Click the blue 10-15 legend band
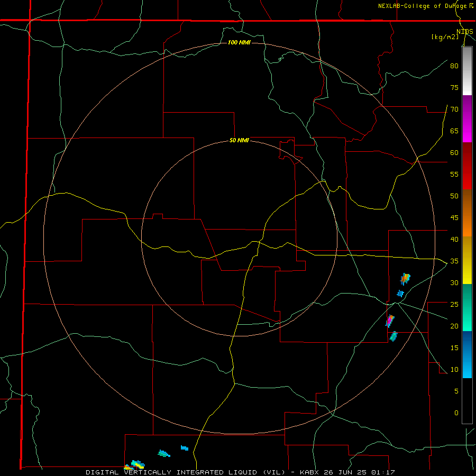476x476 pixels. pyautogui.click(x=467, y=354)
